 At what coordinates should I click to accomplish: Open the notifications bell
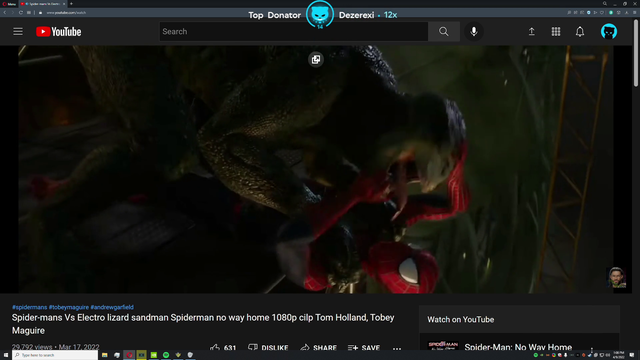pyautogui.click(x=580, y=31)
